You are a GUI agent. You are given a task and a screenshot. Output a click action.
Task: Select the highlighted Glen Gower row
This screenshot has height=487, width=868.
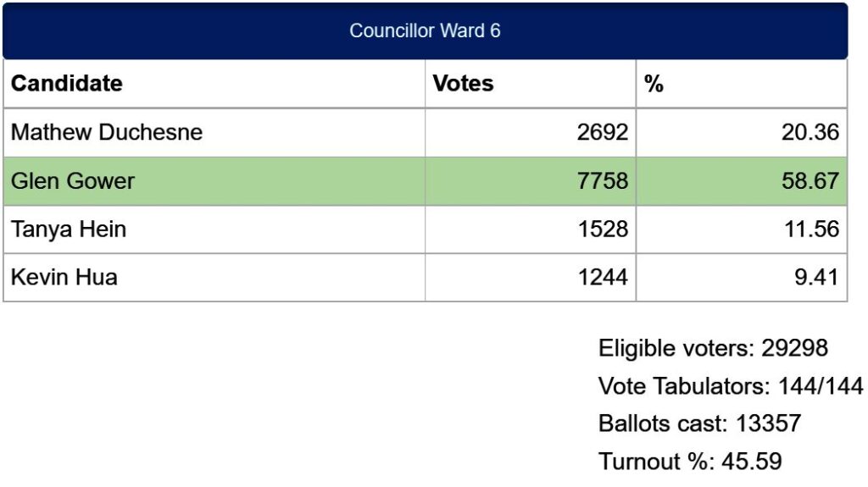tap(426, 181)
